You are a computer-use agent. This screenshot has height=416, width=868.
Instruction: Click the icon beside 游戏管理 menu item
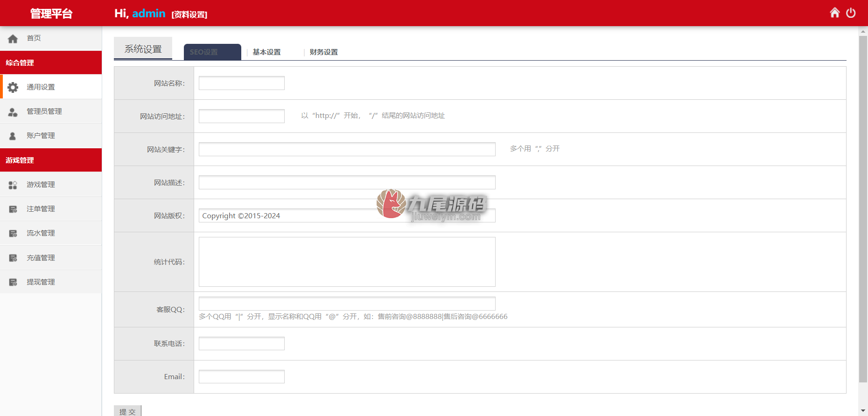[x=13, y=185]
